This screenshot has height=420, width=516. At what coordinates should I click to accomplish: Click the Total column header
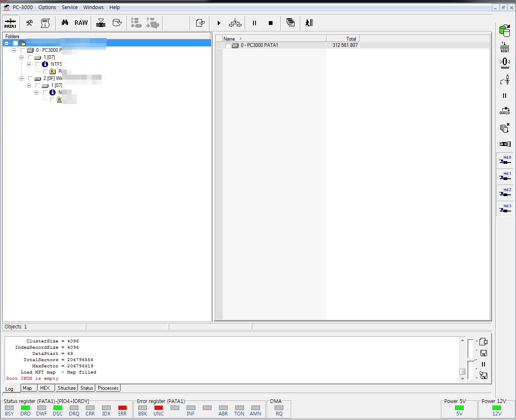tap(343, 39)
